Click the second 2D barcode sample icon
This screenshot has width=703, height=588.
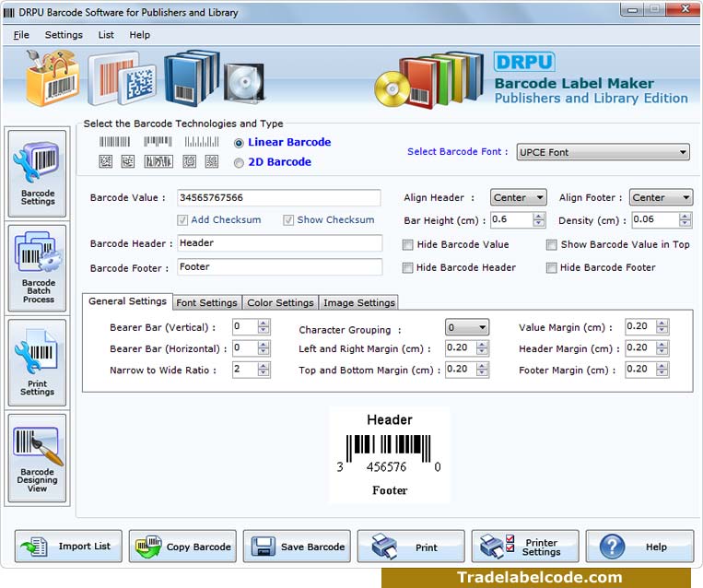pos(128,161)
